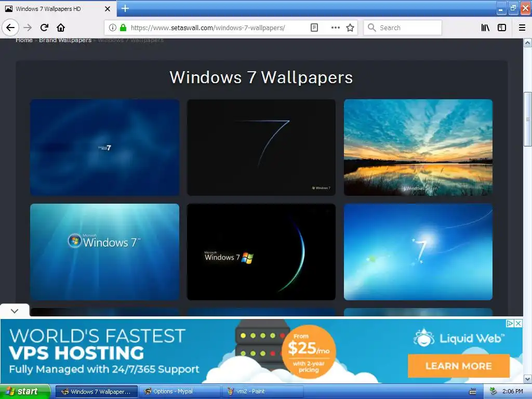Close the Windows 7 Wallpapers HD tab
Viewport: 532px width, 399px height.
tap(107, 9)
